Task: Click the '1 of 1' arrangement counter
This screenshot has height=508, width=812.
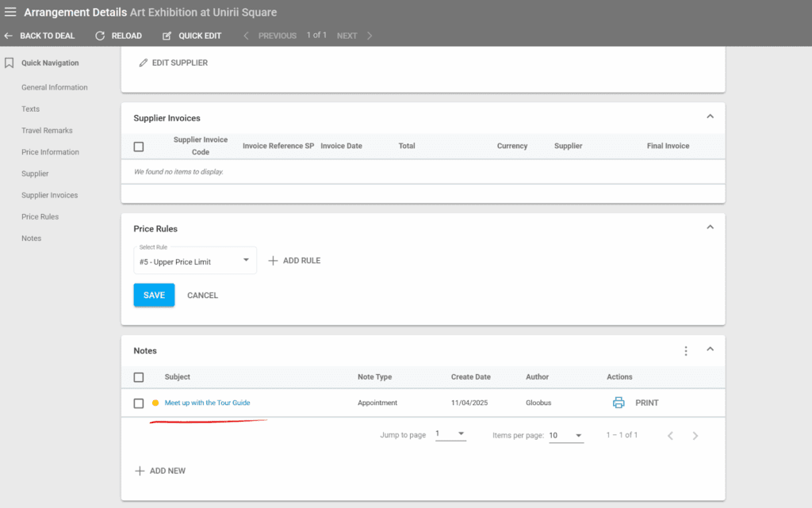Action: coord(316,35)
